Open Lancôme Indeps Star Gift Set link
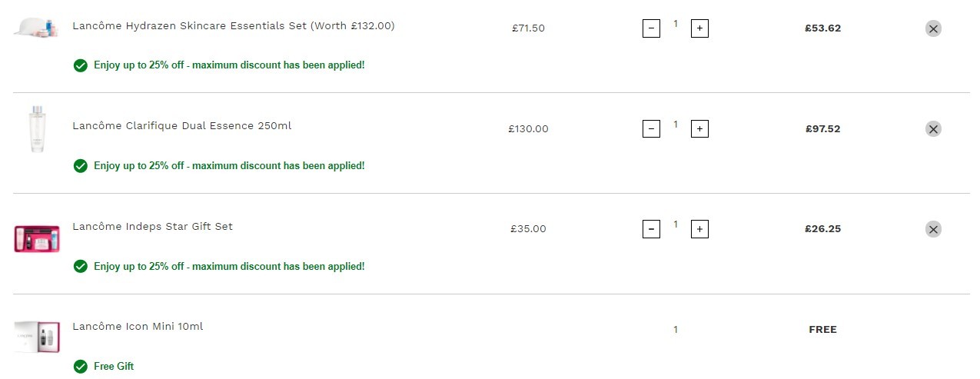 [x=152, y=226]
